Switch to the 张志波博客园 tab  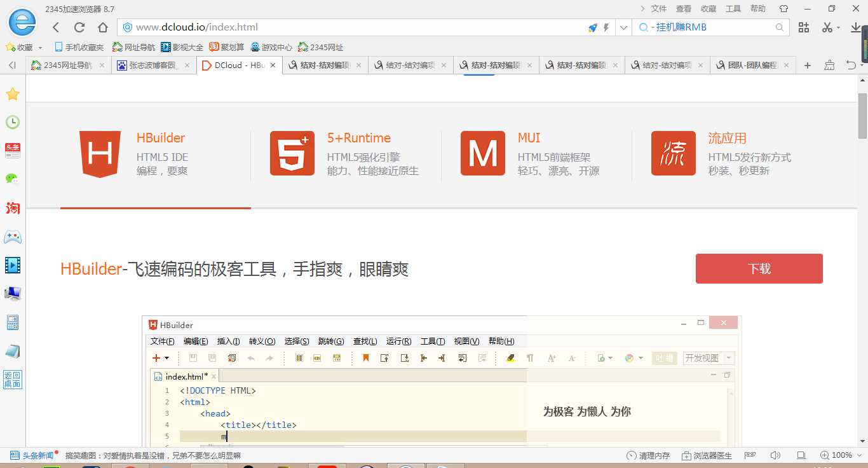click(153, 65)
